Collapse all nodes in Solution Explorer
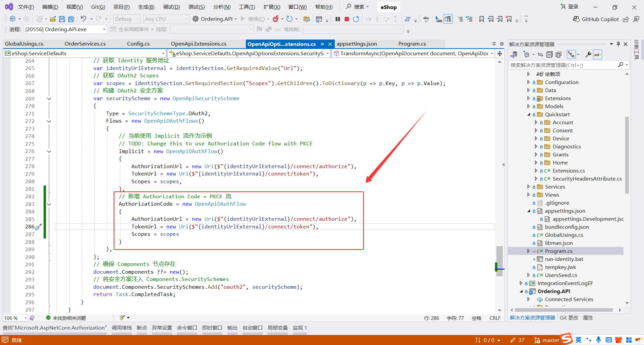 [x=549, y=55]
